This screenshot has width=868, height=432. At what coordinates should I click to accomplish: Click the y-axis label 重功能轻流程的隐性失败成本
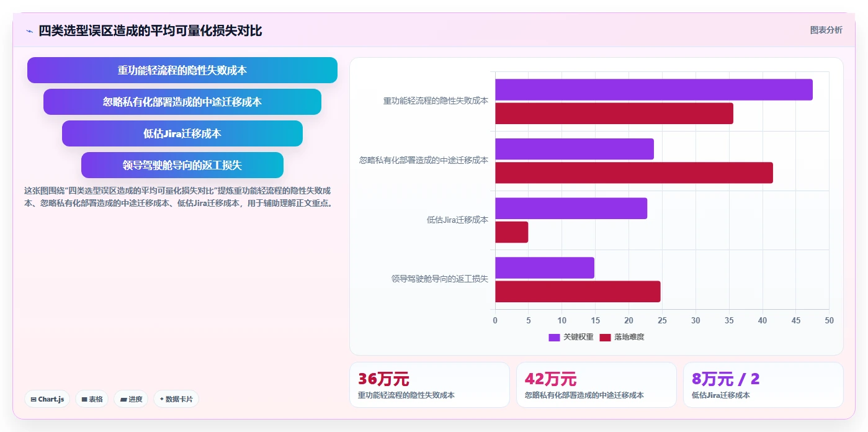(x=436, y=101)
